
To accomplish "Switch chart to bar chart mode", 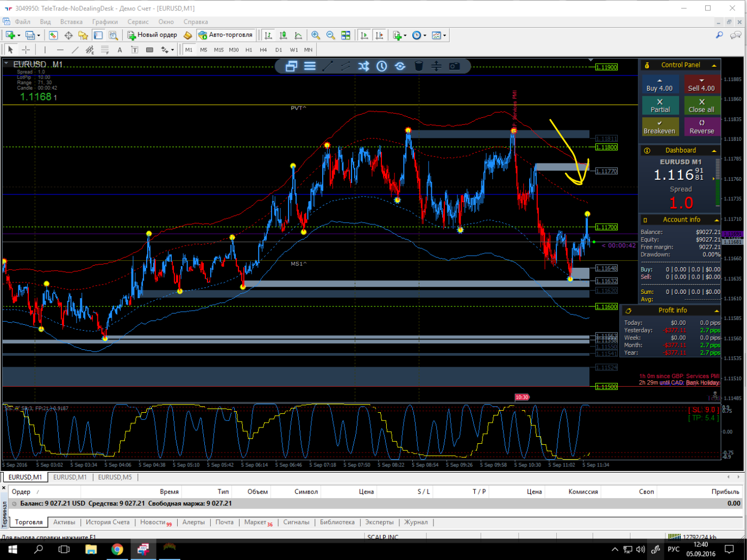I will pos(268,35).
